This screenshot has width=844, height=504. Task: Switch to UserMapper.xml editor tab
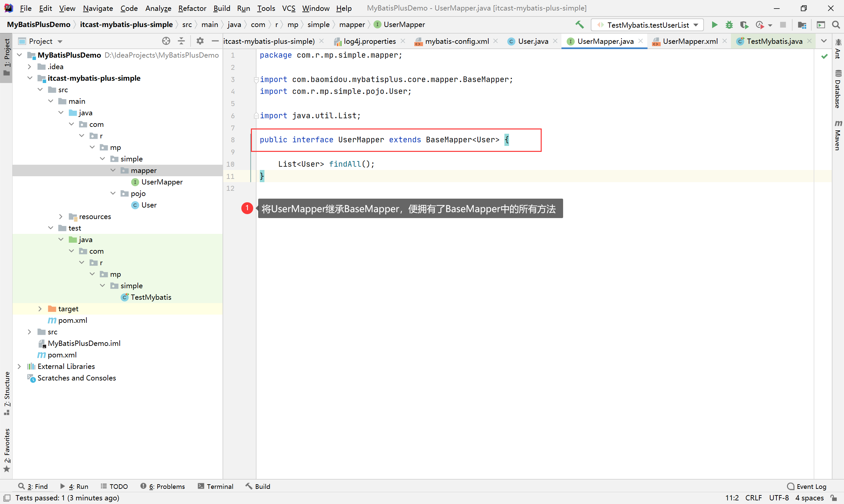[690, 41]
